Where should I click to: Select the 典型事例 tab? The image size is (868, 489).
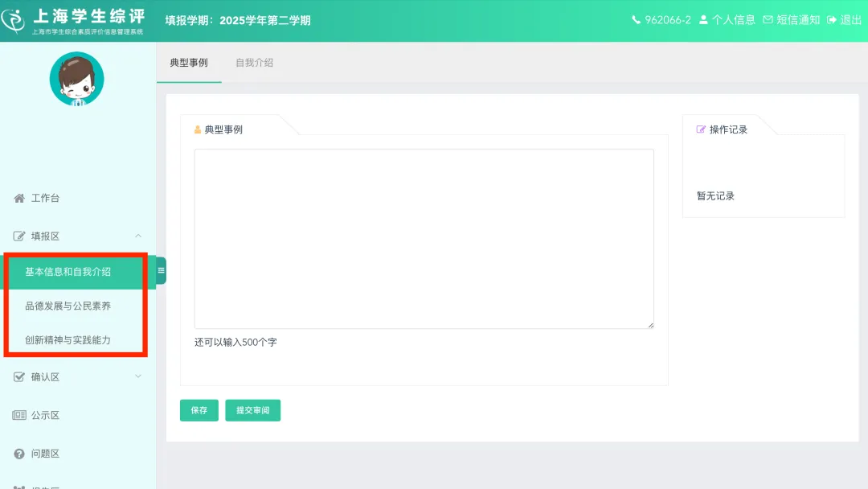coord(189,63)
